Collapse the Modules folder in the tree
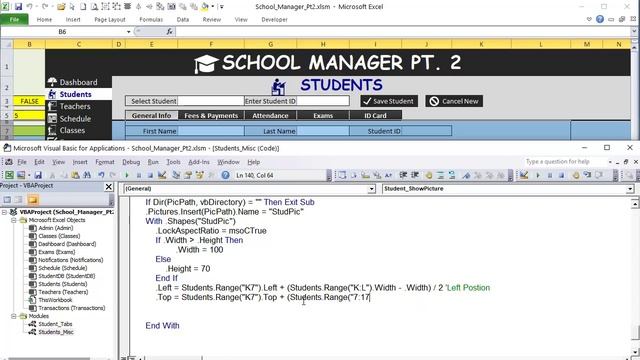Viewport: 640px width, 360px height. pos(13,316)
